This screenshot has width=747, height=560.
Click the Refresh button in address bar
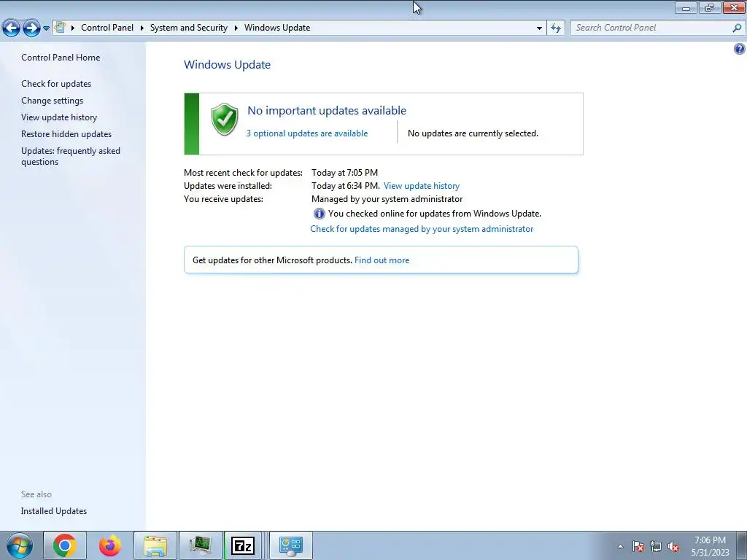coord(555,28)
